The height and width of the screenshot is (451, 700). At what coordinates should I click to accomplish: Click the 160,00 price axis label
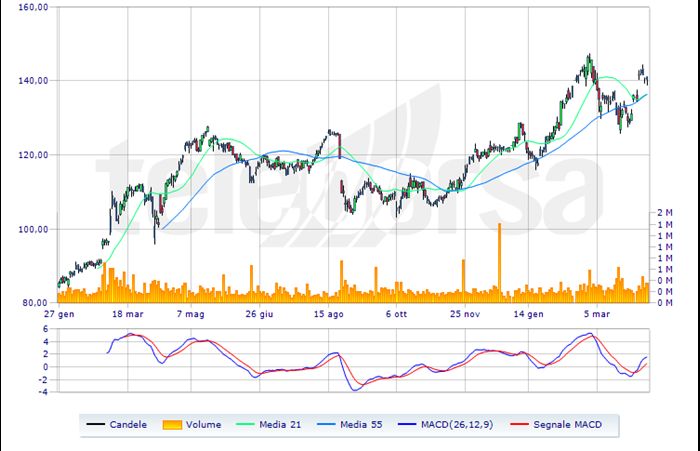click(x=34, y=7)
